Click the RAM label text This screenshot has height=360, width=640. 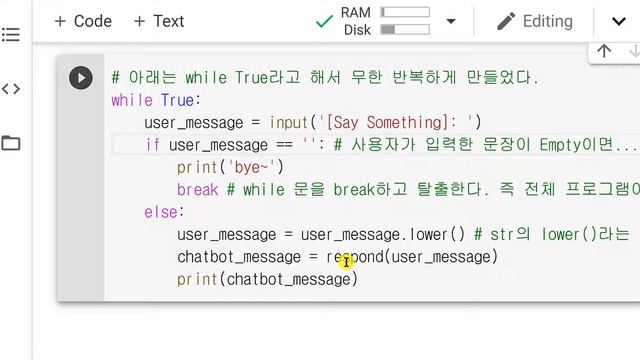point(356,13)
